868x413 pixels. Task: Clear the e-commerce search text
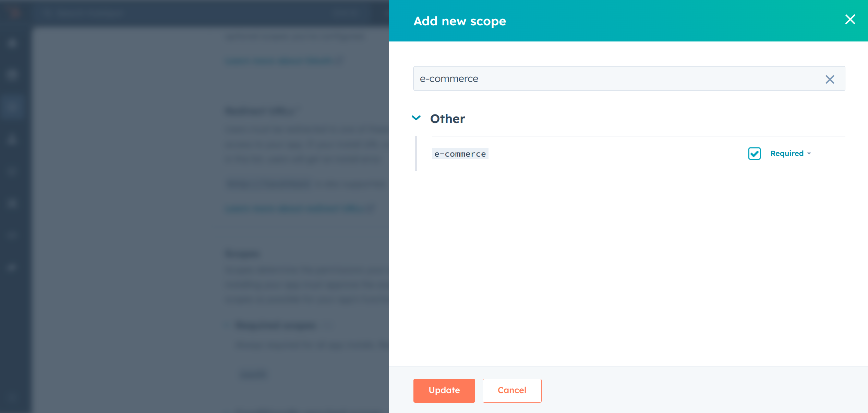tap(830, 80)
